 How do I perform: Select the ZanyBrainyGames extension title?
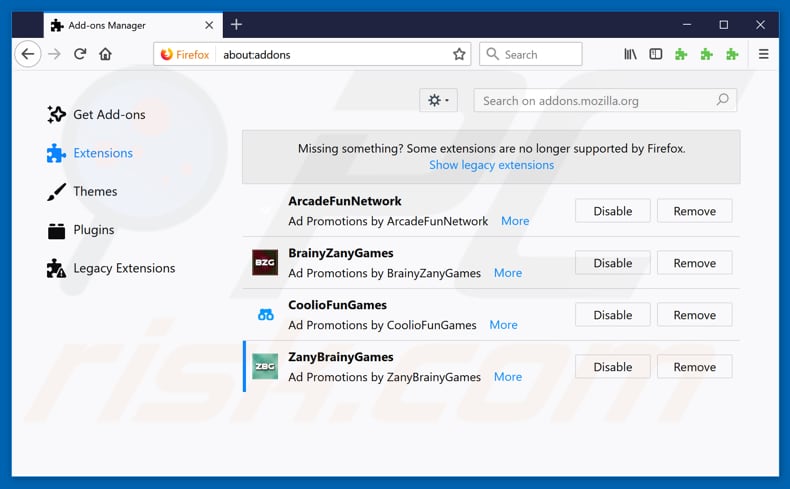[341, 357]
